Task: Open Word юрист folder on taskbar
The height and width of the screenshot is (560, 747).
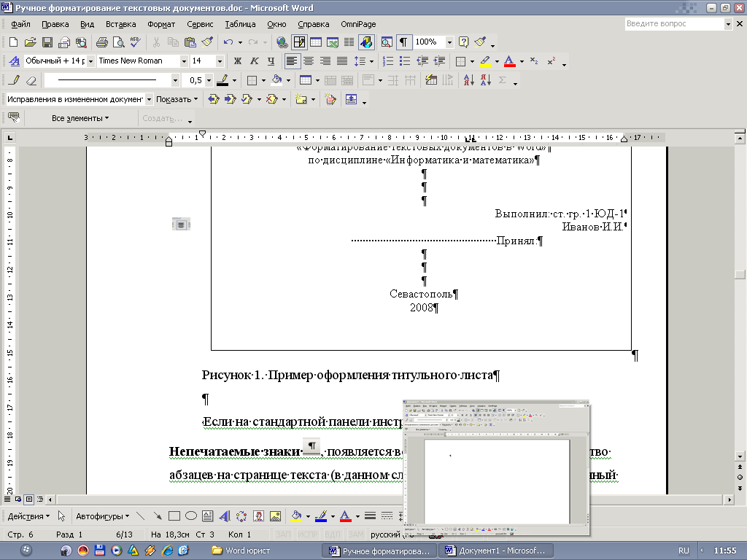Action: (241, 551)
